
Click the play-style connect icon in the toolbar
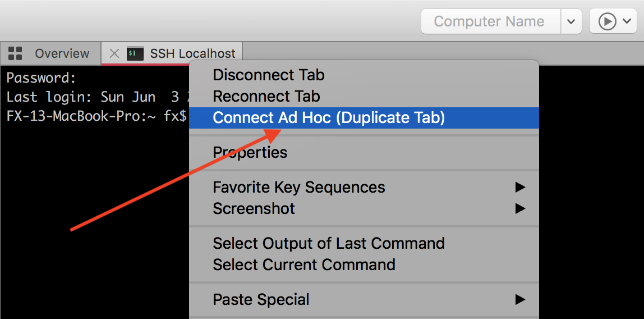click(x=607, y=22)
